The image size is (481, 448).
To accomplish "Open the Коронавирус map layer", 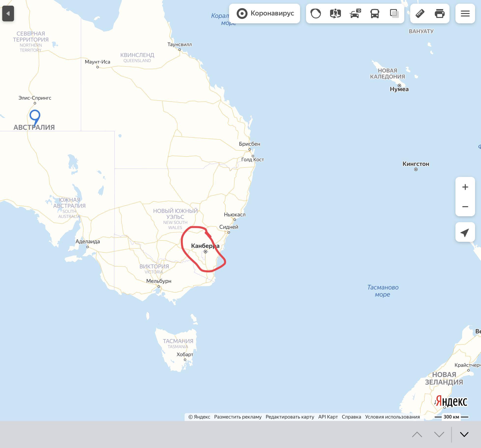I will click(x=265, y=14).
